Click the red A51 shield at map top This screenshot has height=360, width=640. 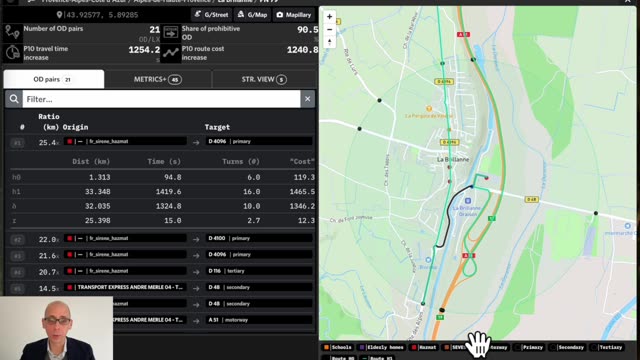[x=463, y=35]
